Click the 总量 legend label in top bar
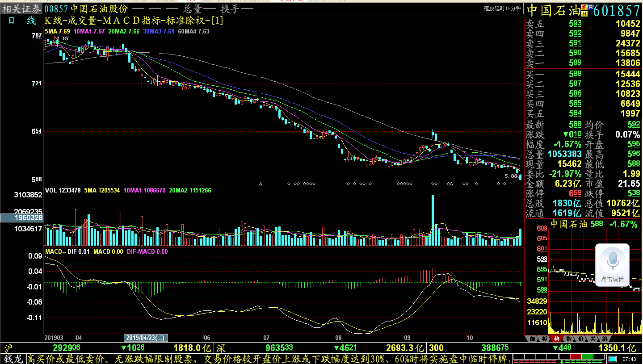The image size is (643, 364). tap(193, 9)
